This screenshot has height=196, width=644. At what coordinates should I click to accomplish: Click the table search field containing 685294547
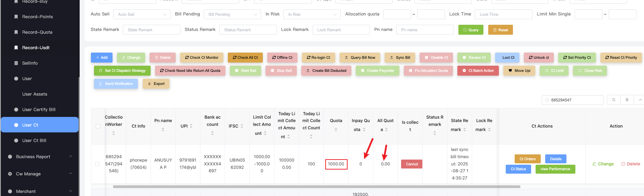point(575,100)
